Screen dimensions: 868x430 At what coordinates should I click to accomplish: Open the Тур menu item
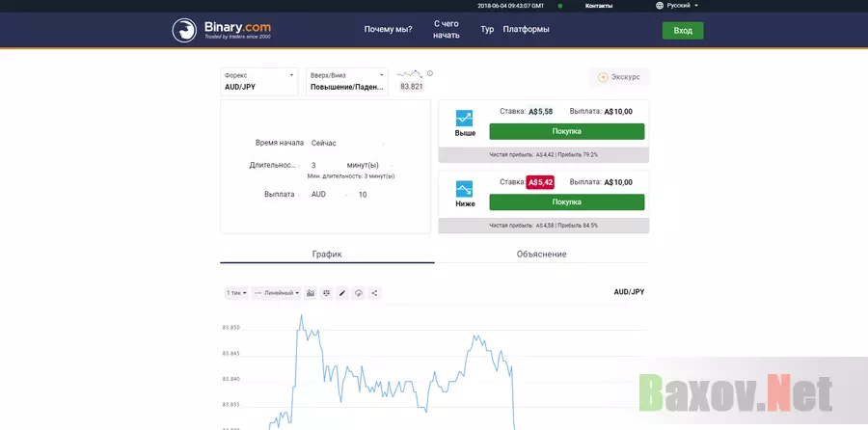coord(487,29)
